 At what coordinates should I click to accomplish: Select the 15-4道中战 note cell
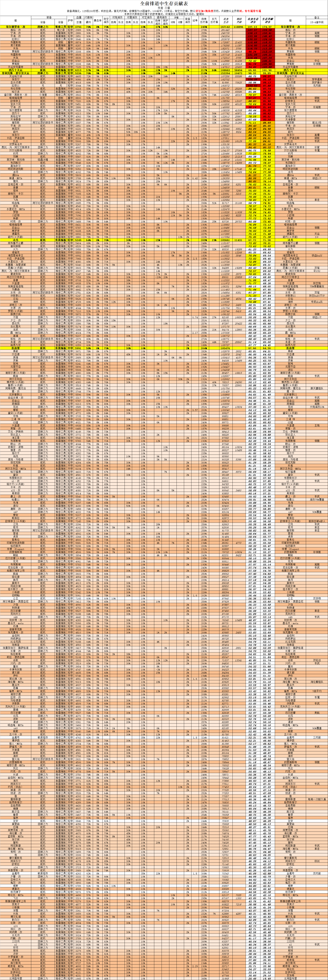coord(317,22)
